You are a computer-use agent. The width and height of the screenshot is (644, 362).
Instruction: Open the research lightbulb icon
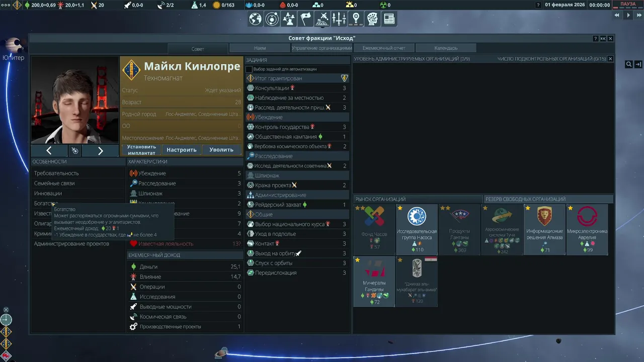(x=356, y=19)
